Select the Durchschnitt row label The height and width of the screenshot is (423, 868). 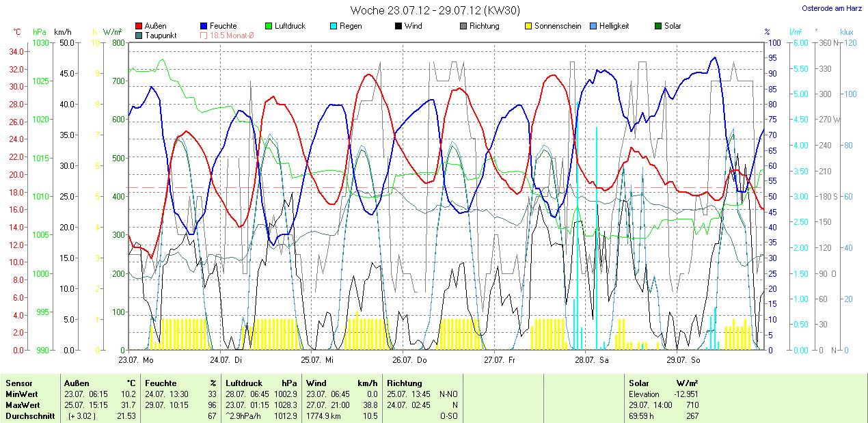click(30, 416)
